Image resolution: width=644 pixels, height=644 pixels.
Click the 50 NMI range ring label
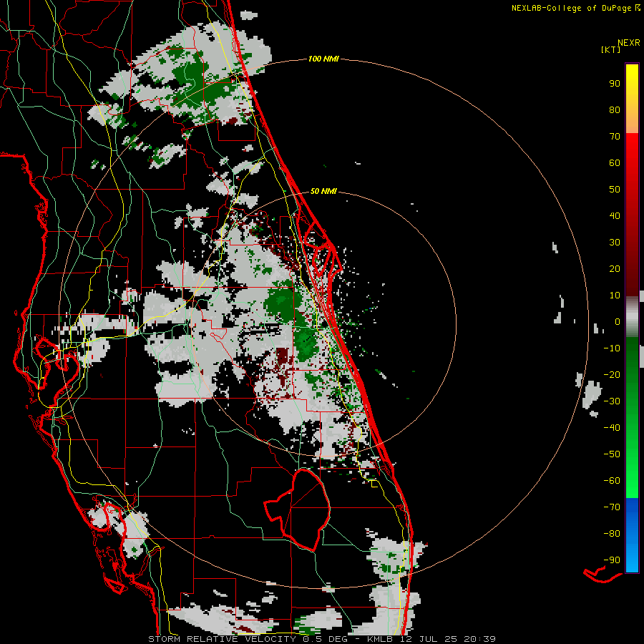(323, 191)
